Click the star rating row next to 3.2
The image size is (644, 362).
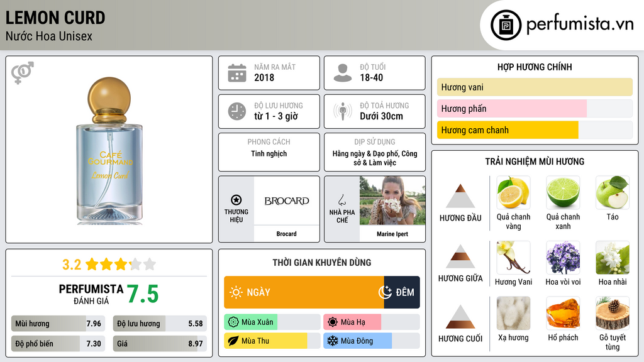click(121, 265)
